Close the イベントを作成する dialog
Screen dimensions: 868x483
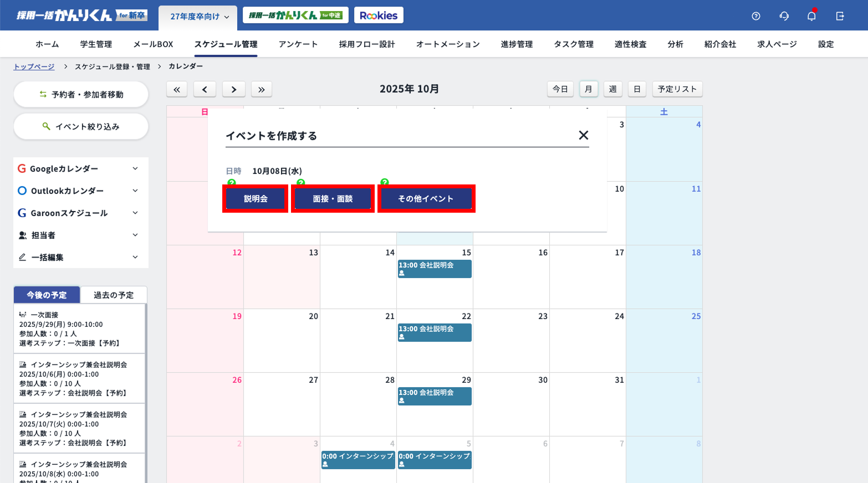583,135
